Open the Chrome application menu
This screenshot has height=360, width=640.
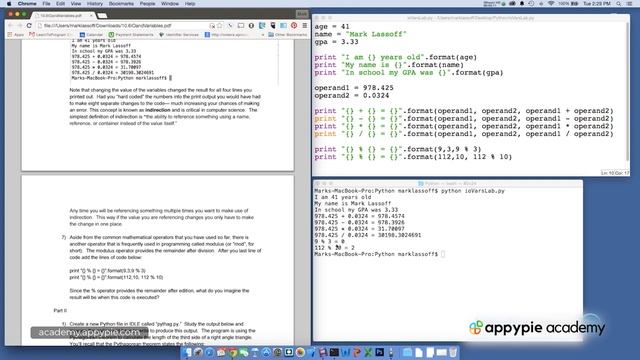(x=27, y=4)
